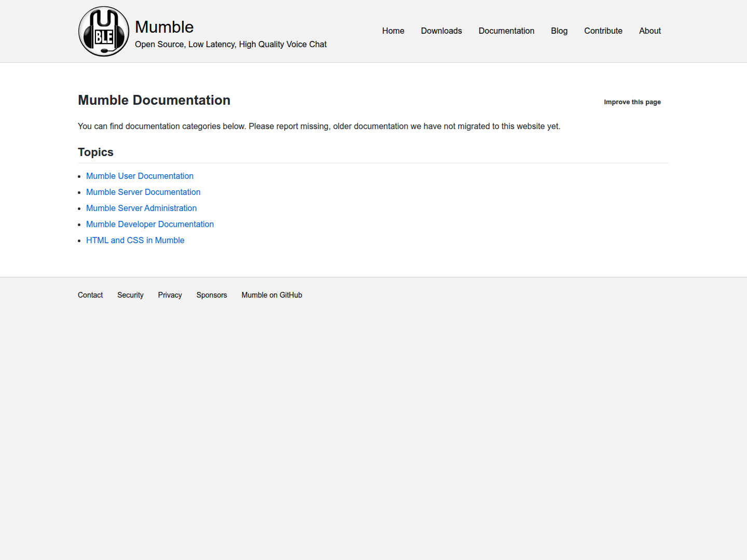This screenshot has width=747, height=560.
Task: Click the Mumble headset logo icon
Action: [x=104, y=31]
